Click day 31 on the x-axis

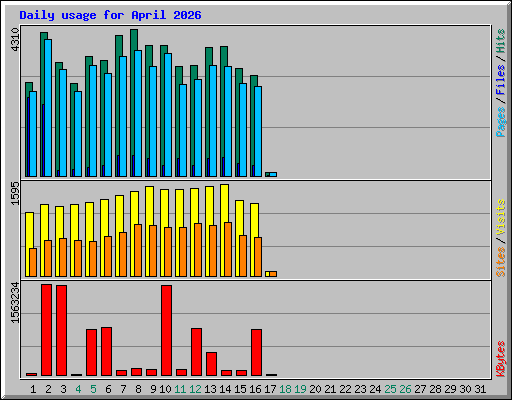[x=480, y=389]
